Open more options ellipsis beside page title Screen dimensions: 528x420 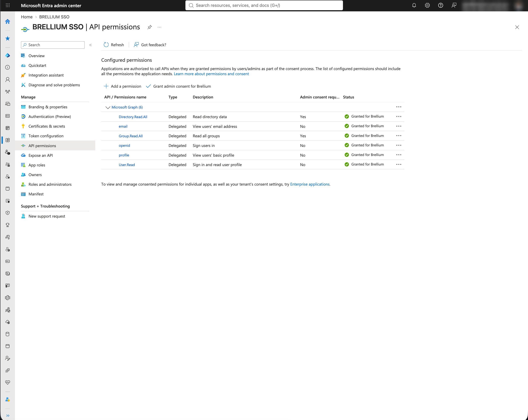click(159, 27)
